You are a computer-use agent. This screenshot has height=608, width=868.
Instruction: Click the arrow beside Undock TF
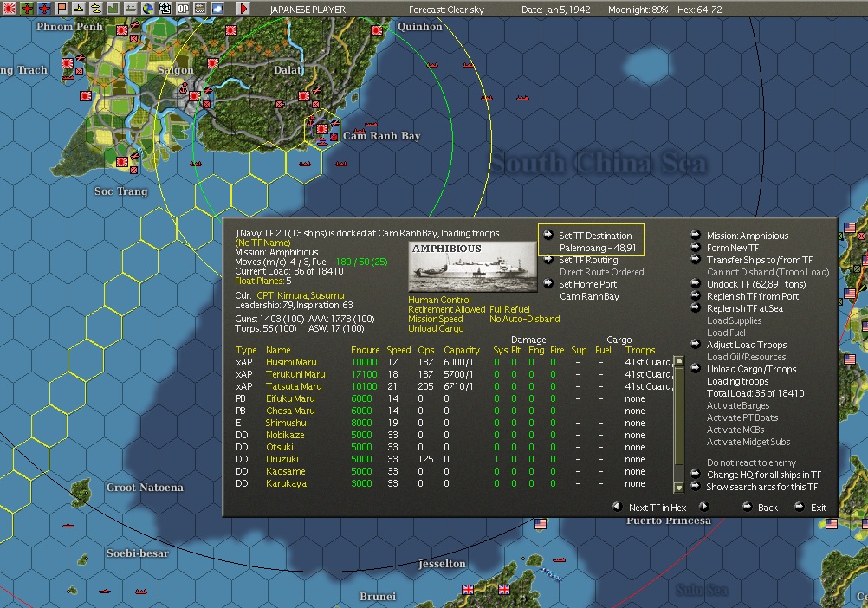(696, 283)
